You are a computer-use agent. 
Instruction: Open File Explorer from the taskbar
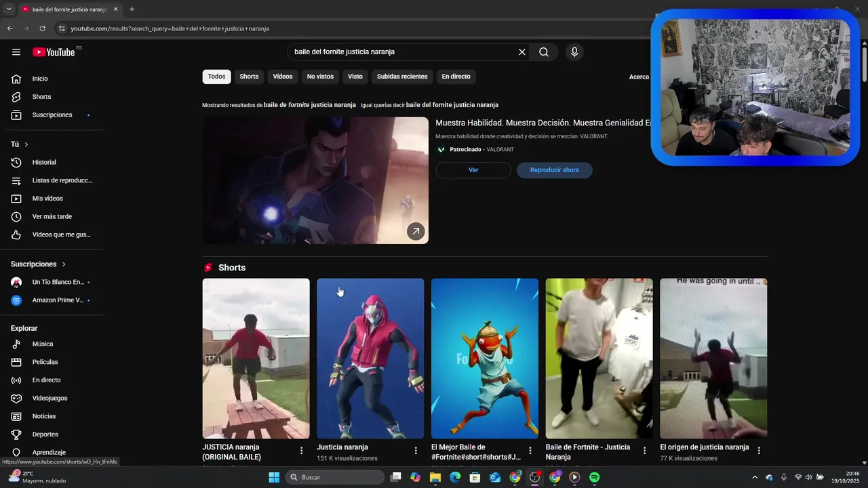(435, 477)
